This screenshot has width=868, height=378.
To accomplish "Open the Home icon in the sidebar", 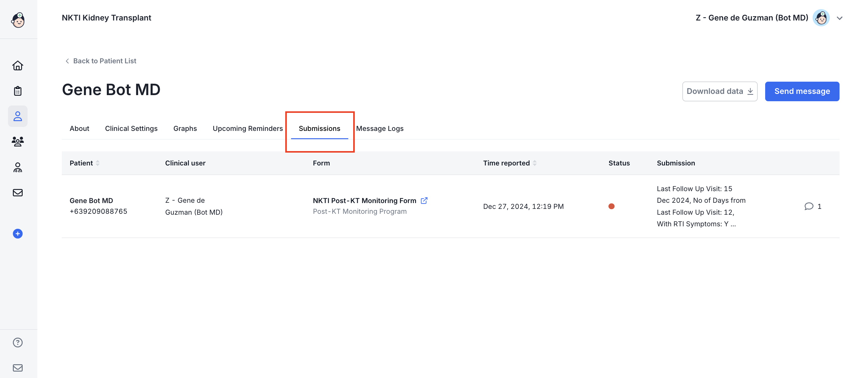I will (18, 66).
